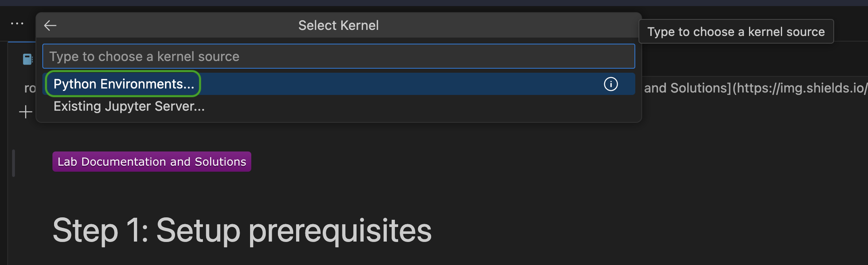Click the 'Type to choose a kernel source' tooltip

[736, 32]
